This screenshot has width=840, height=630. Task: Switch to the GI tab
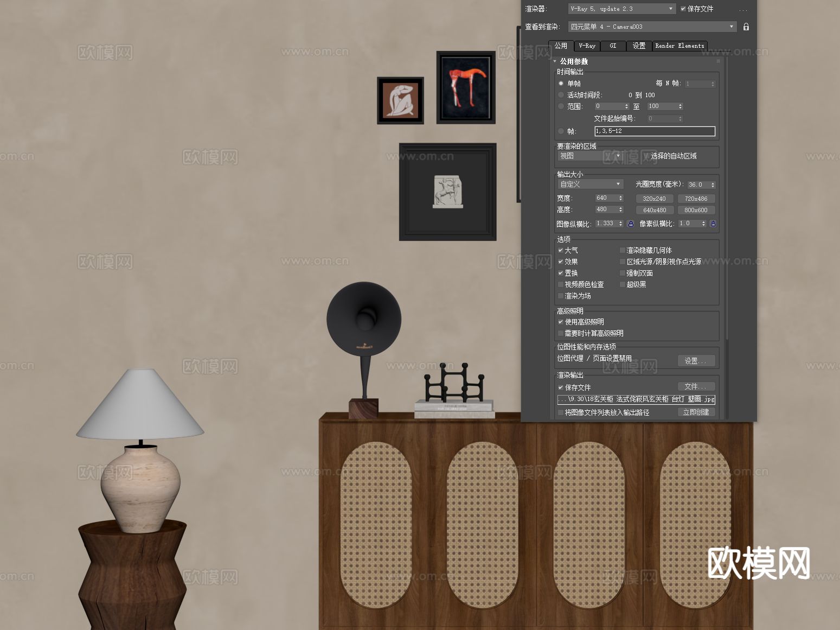(613, 46)
